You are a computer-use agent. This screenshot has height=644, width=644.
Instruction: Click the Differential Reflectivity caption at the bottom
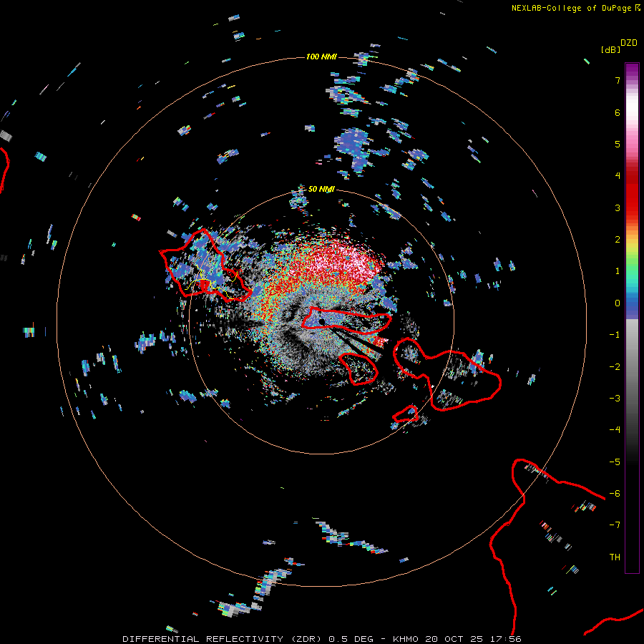(x=321, y=639)
